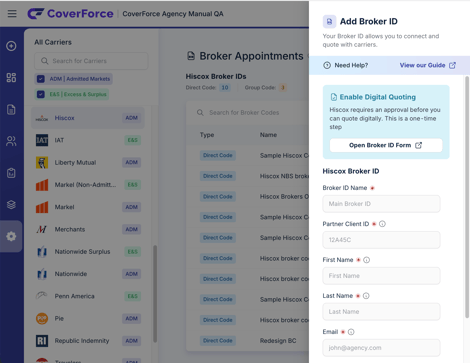Click the CoverForce logo
The height and width of the screenshot is (363, 470).
(70, 14)
